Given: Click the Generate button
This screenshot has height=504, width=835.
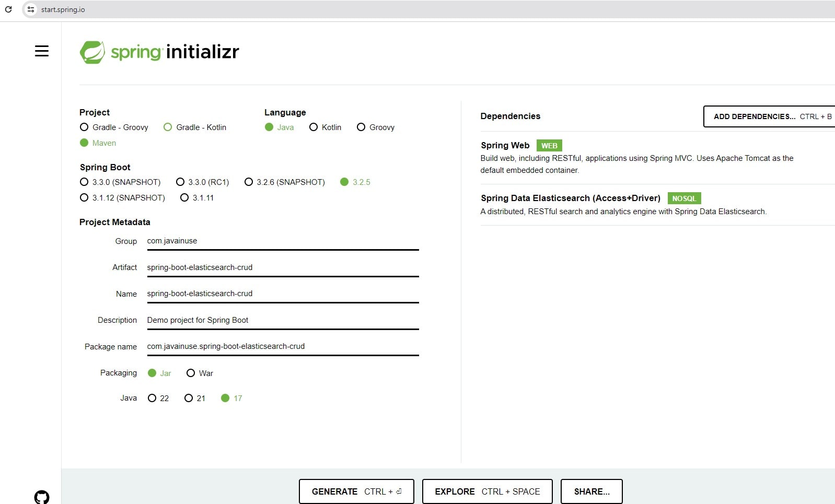Looking at the screenshot, I should click(x=356, y=491).
